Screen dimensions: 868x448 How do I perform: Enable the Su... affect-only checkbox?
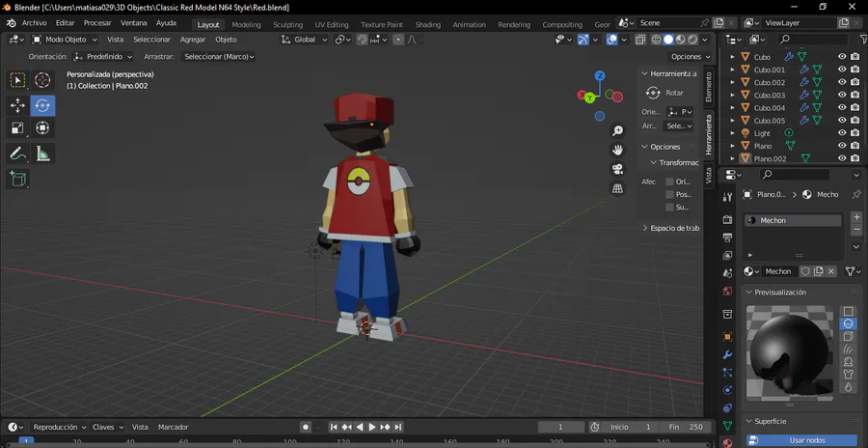click(x=670, y=207)
